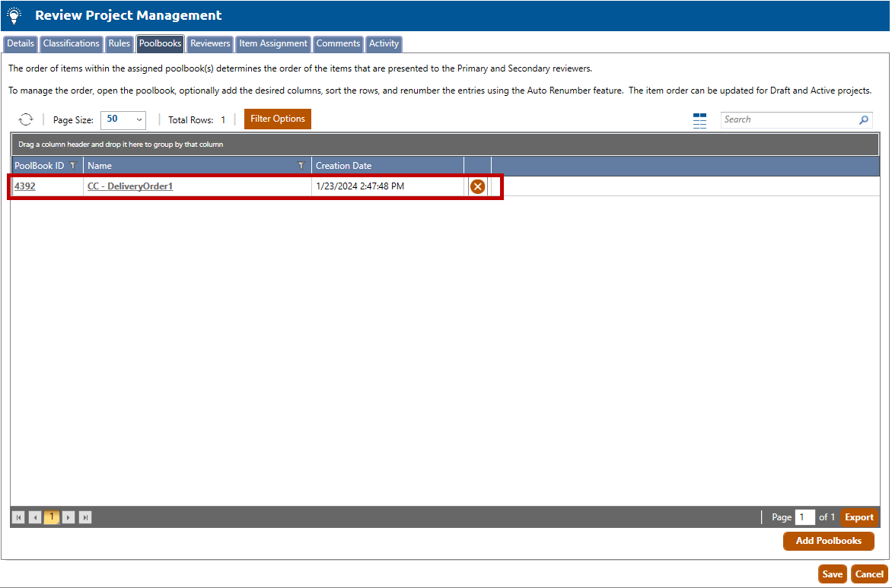The height and width of the screenshot is (588, 892).
Task: Click the grid column layout icon
Action: (699, 120)
